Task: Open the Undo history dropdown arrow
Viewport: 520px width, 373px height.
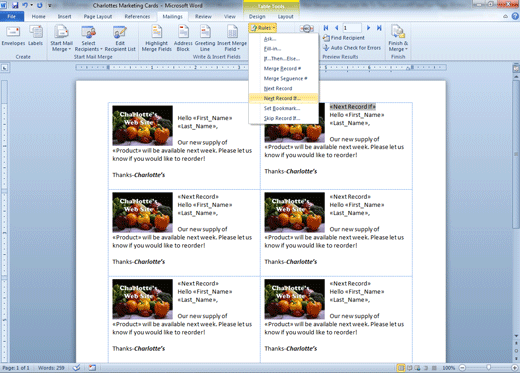Action: (x=32, y=5)
